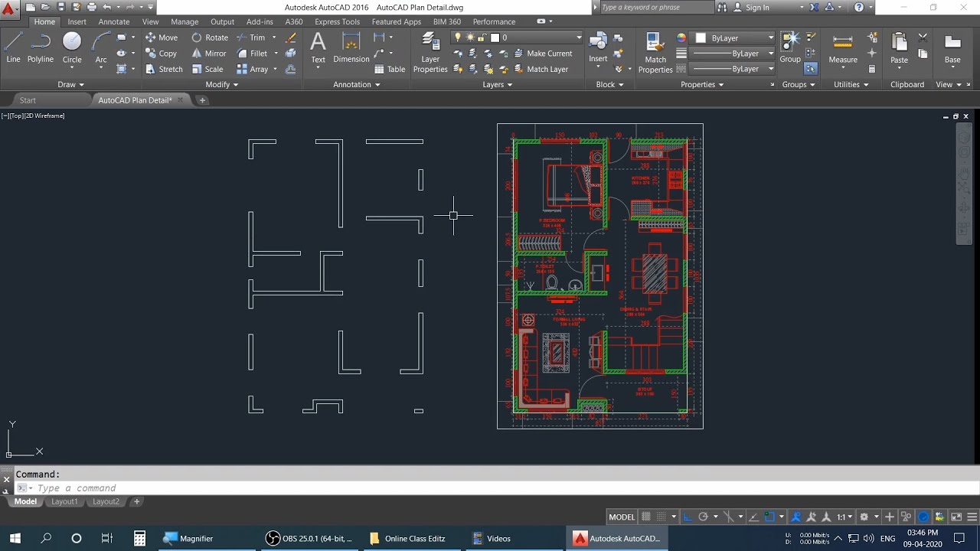Switch to the Layout2 tab

pos(106,502)
